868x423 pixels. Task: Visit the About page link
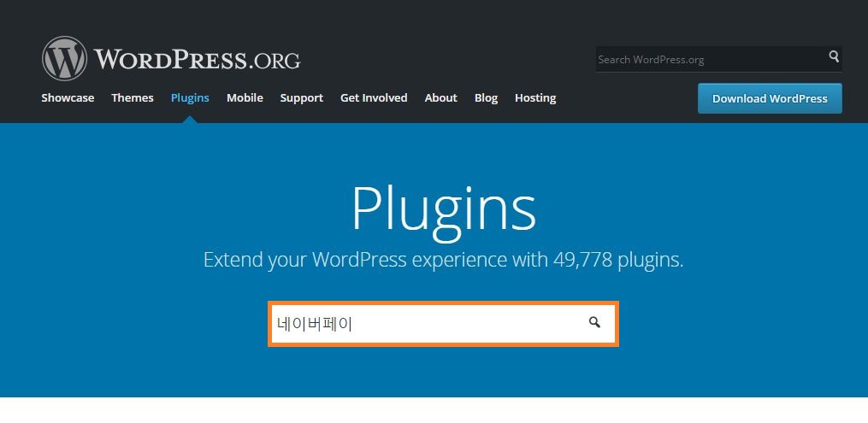[x=440, y=98]
